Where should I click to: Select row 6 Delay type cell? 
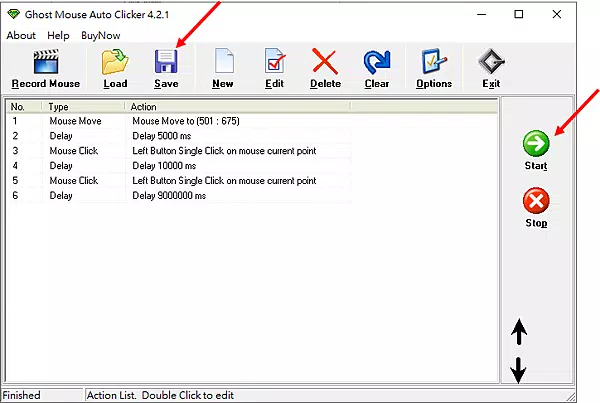point(61,196)
